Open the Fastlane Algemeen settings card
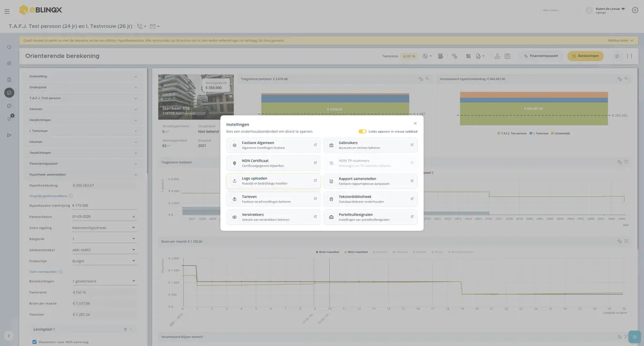The width and height of the screenshot is (644, 346). point(274,145)
